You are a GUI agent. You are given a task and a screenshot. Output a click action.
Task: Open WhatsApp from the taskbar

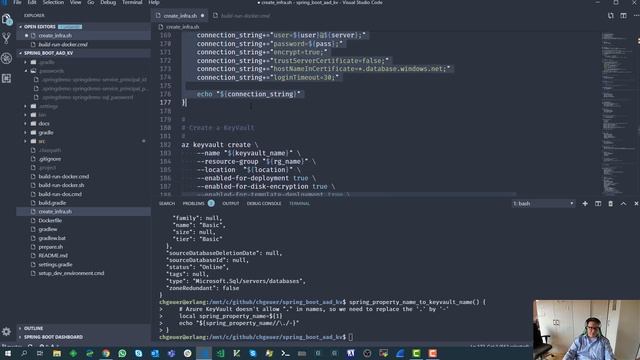(x=122, y=353)
